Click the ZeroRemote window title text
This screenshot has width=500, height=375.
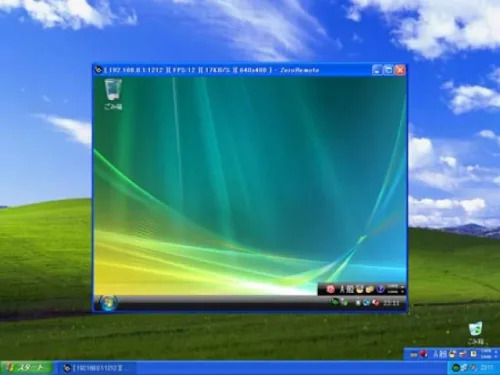212,70
